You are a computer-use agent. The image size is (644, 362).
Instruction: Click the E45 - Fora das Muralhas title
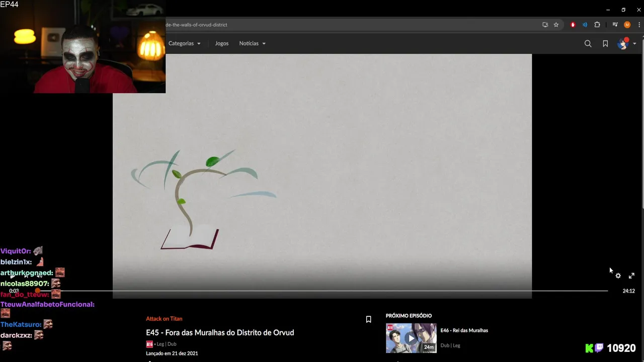click(x=220, y=332)
